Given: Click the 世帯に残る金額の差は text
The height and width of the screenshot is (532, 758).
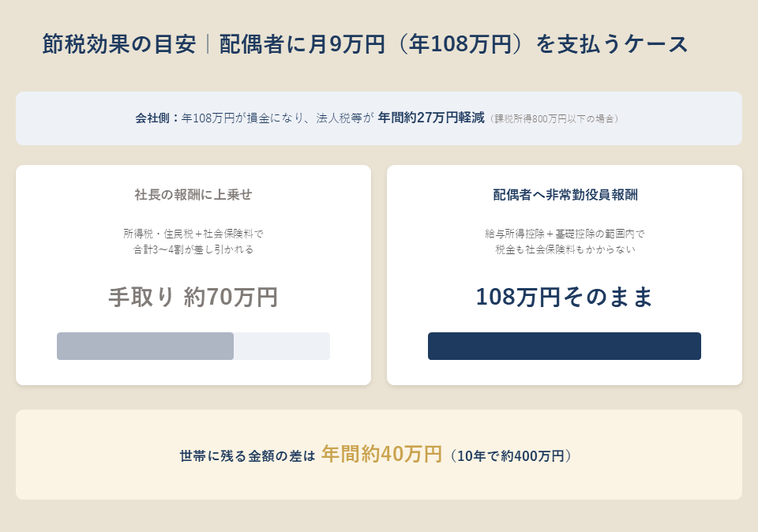Looking at the screenshot, I should coord(247,456).
